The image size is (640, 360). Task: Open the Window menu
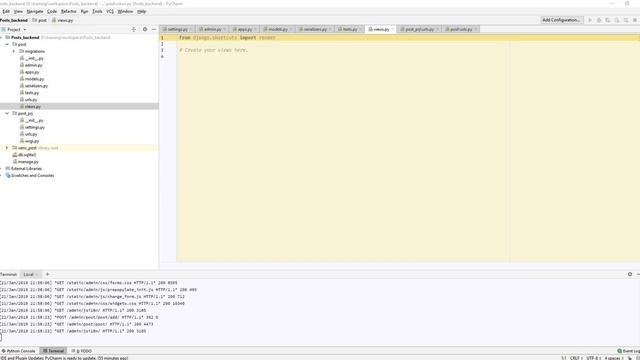point(125,11)
